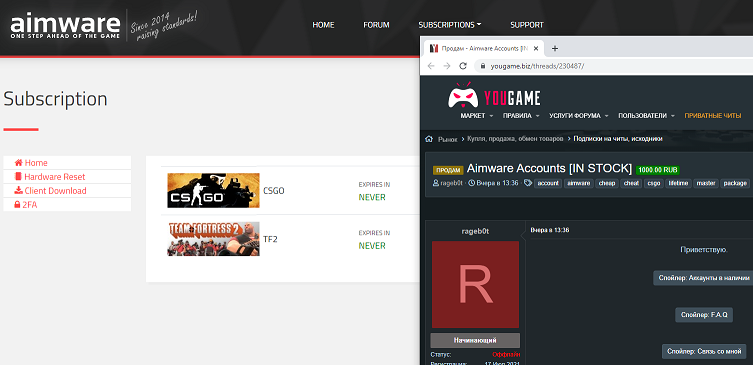
Task: Select the aimware tag
Action: point(578,183)
